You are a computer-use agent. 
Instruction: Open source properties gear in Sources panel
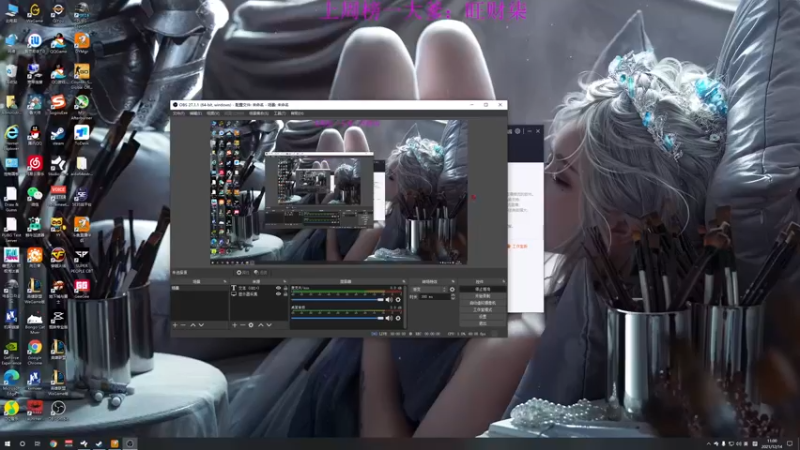click(251, 325)
